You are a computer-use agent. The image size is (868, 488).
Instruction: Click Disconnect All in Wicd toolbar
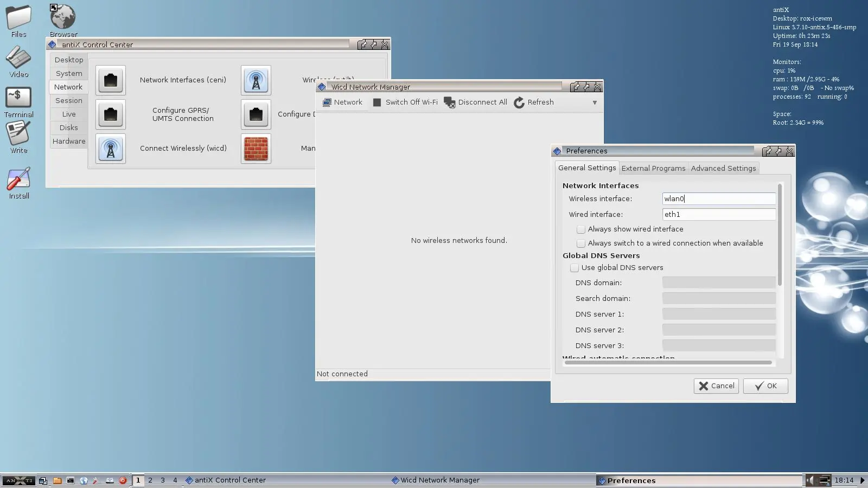coord(475,102)
